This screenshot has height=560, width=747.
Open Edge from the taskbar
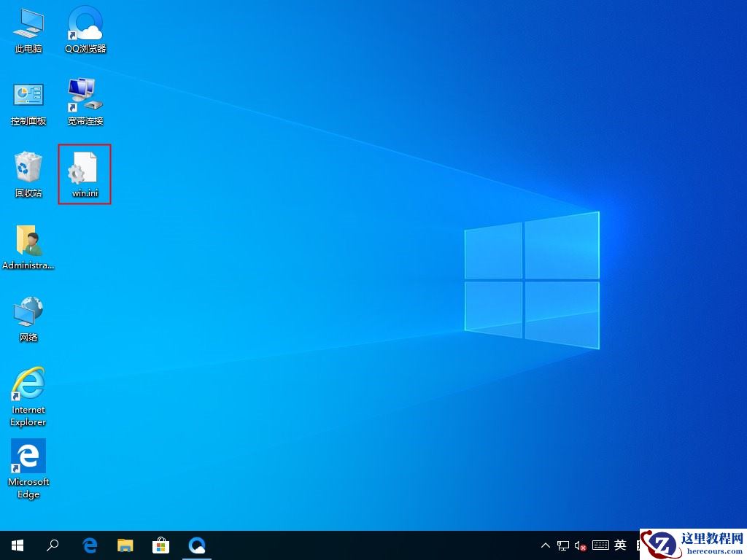[x=89, y=545]
